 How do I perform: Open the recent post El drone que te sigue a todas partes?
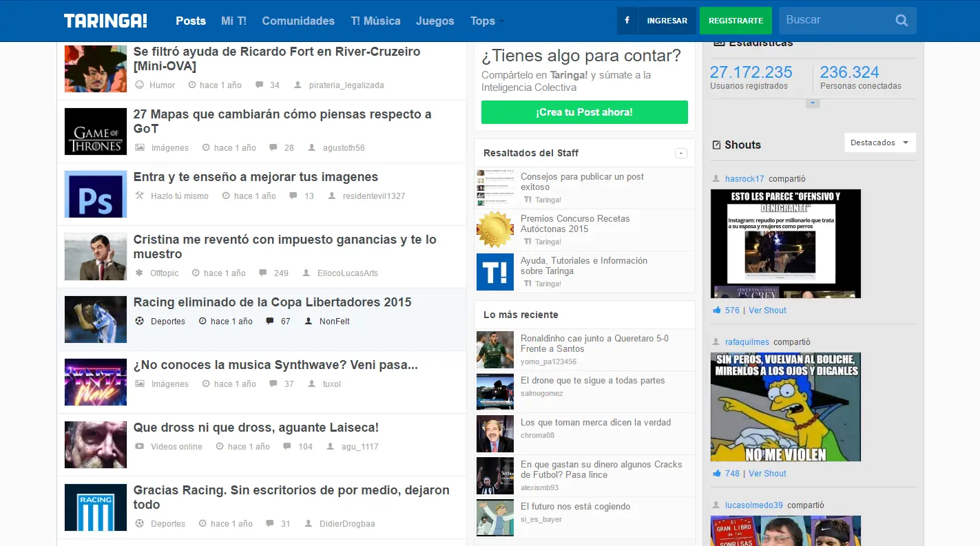(593, 380)
